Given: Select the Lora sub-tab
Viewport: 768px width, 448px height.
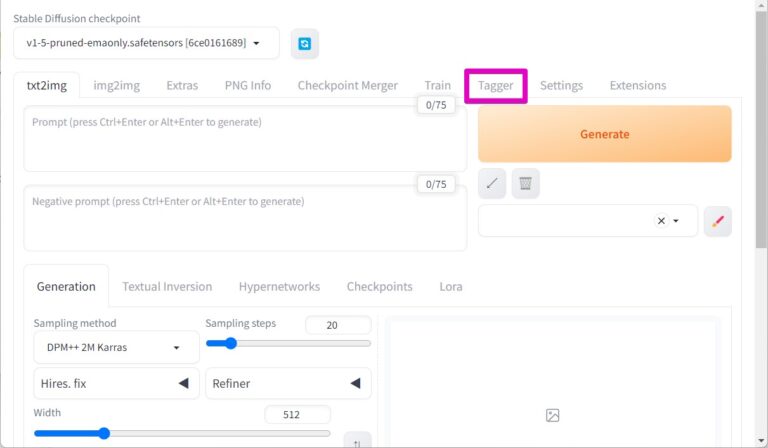Looking at the screenshot, I should [451, 286].
